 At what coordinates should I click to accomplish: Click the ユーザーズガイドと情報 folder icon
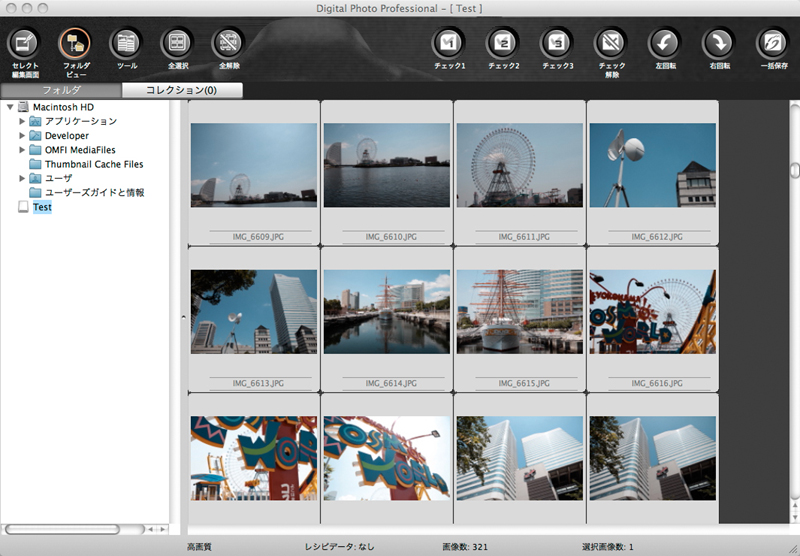click(35, 193)
